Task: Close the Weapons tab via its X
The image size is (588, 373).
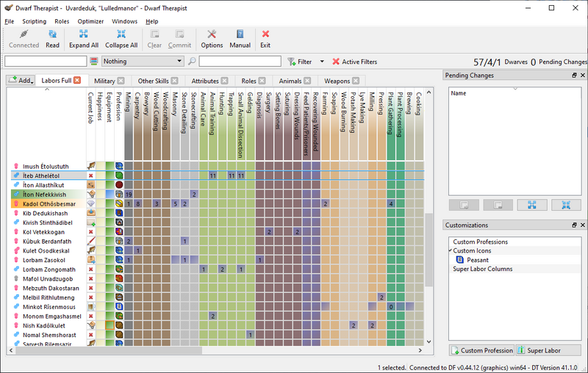Action: pyautogui.click(x=356, y=81)
